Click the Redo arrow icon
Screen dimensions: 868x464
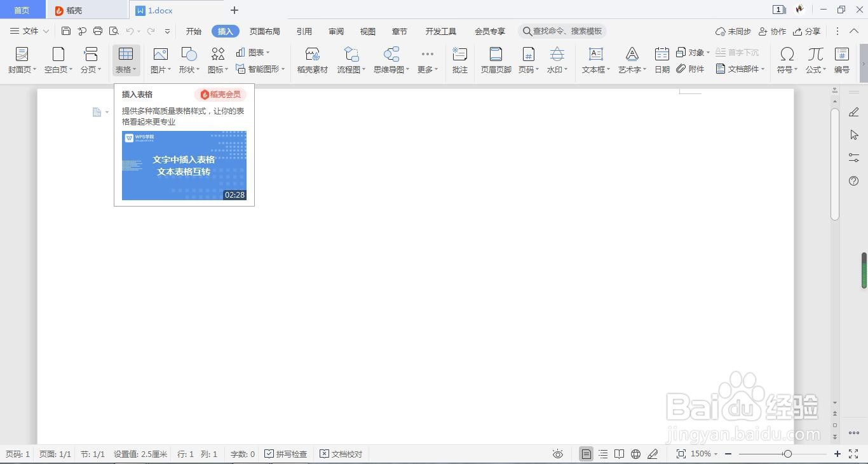[x=151, y=31]
